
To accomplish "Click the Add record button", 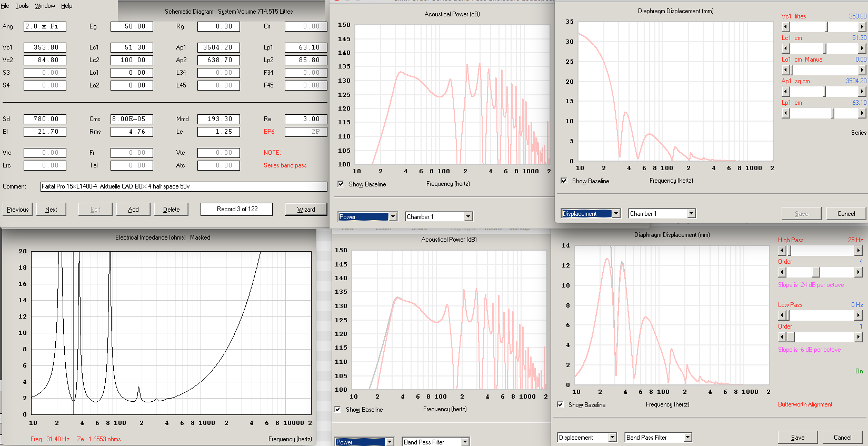I will pyautogui.click(x=134, y=209).
